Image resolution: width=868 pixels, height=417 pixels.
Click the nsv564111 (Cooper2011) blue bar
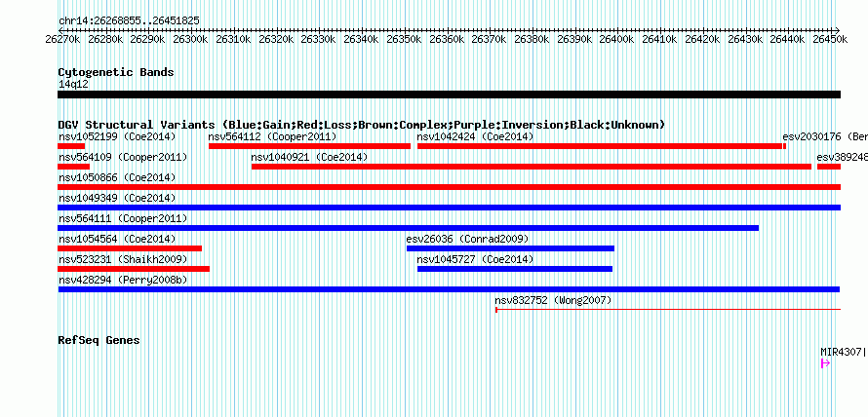pyautogui.click(x=408, y=228)
